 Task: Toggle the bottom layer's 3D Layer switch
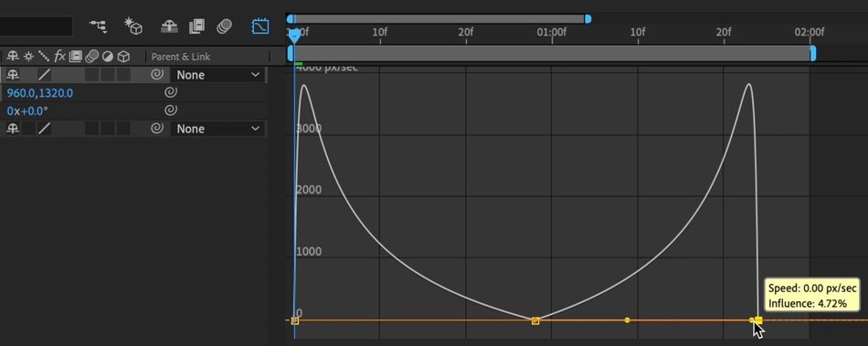(124, 129)
